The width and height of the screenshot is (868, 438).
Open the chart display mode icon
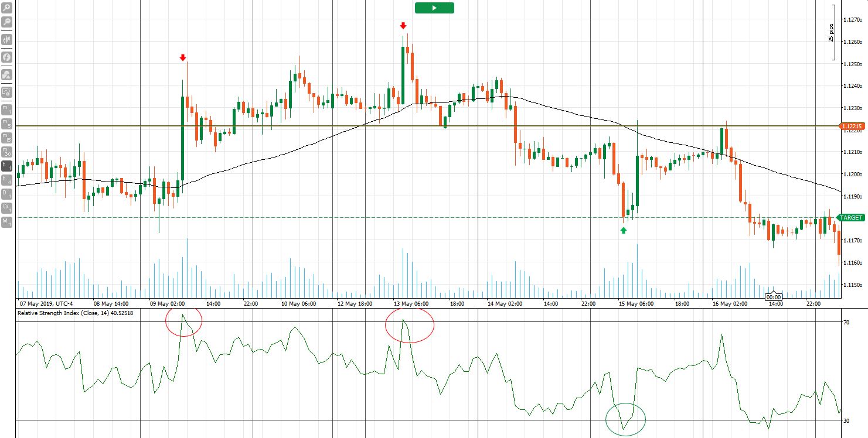[6, 74]
